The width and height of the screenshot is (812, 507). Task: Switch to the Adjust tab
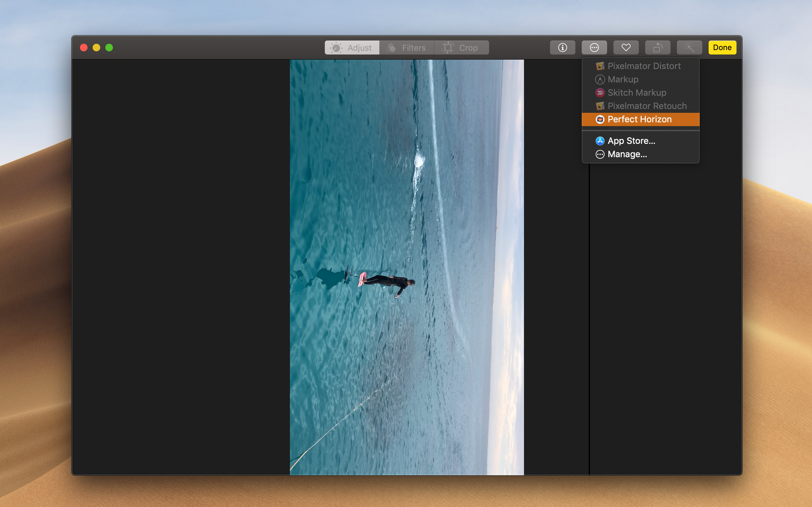coord(352,48)
